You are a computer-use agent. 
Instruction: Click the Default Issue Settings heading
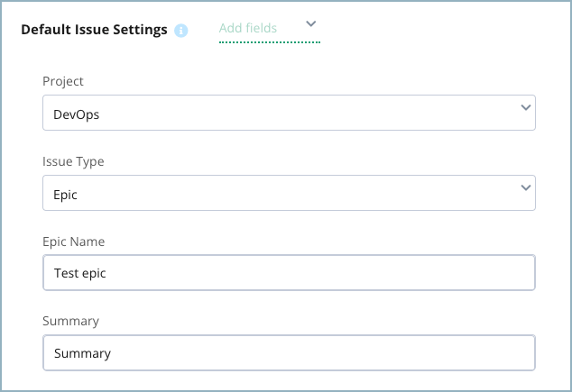coord(94,30)
